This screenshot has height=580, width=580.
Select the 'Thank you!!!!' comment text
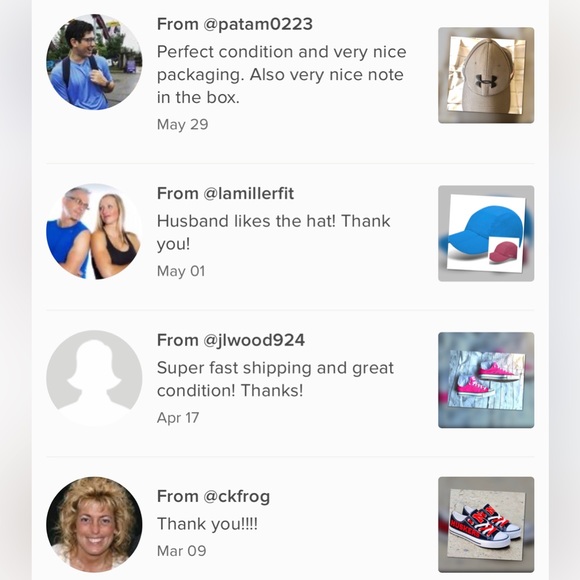(207, 524)
